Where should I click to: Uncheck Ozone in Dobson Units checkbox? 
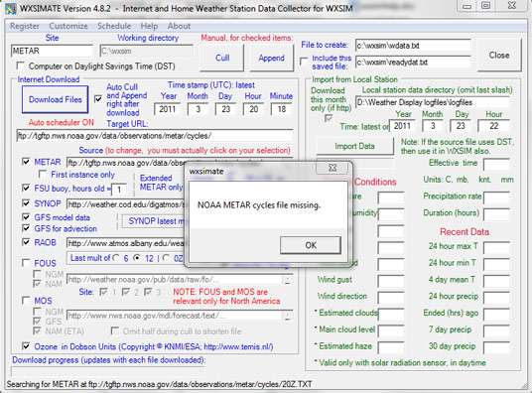coord(26,346)
